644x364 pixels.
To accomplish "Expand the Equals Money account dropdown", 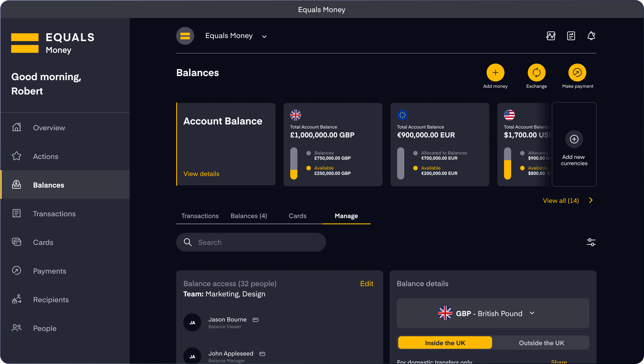I will (264, 37).
